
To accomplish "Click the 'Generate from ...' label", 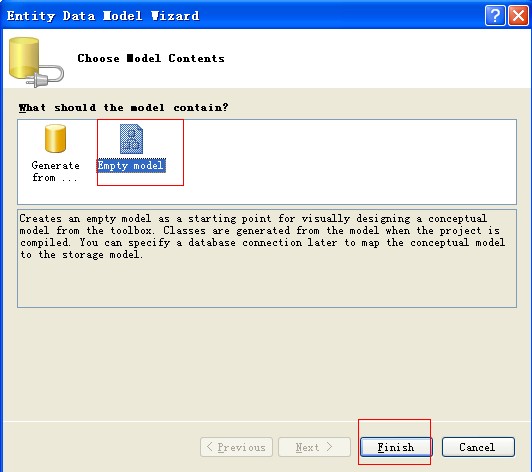I will (55, 171).
